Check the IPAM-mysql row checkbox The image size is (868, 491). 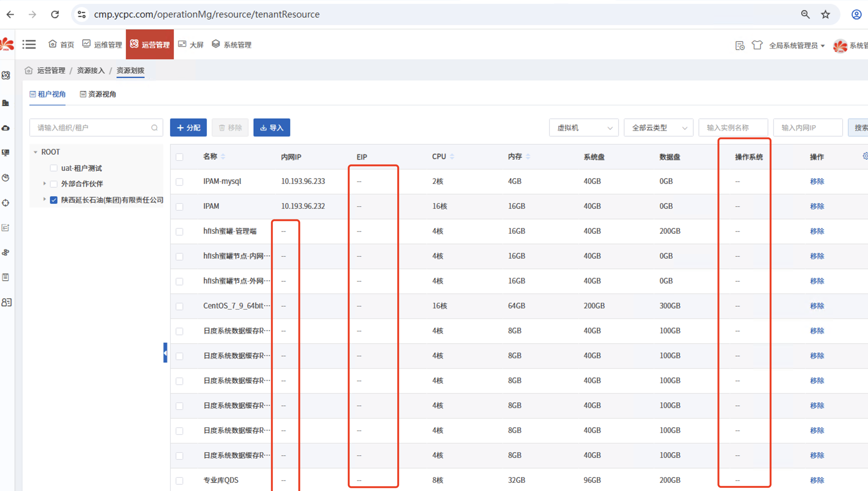pos(180,182)
